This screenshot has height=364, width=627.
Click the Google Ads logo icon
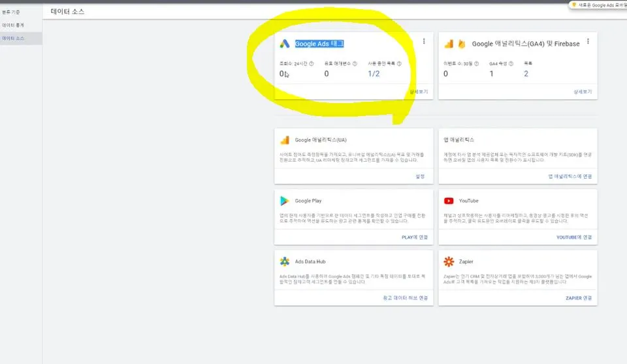pyautogui.click(x=284, y=44)
